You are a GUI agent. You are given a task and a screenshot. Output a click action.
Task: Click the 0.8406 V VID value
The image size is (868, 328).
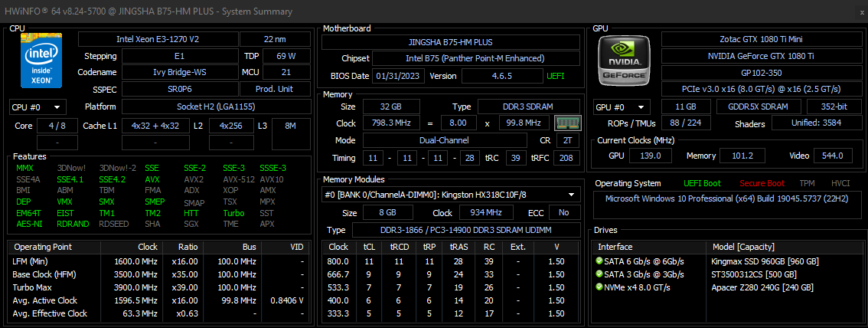[288, 300]
